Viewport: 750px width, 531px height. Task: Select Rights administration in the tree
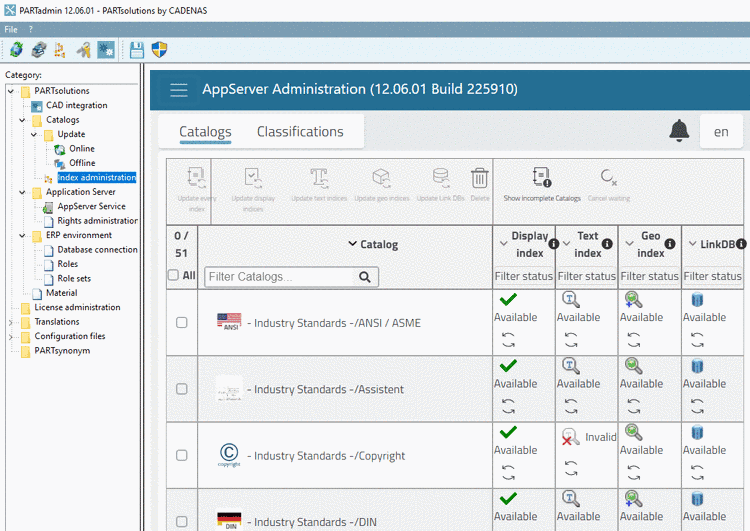[x=97, y=221]
